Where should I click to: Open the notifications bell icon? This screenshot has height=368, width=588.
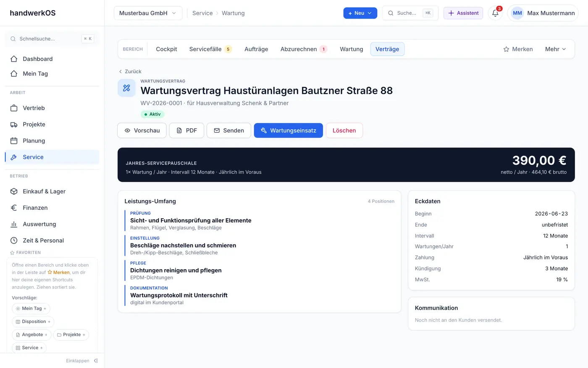(495, 13)
